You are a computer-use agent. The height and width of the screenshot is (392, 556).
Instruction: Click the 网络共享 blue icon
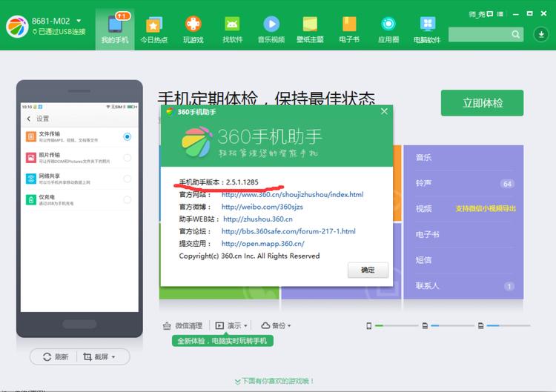click(x=31, y=179)
